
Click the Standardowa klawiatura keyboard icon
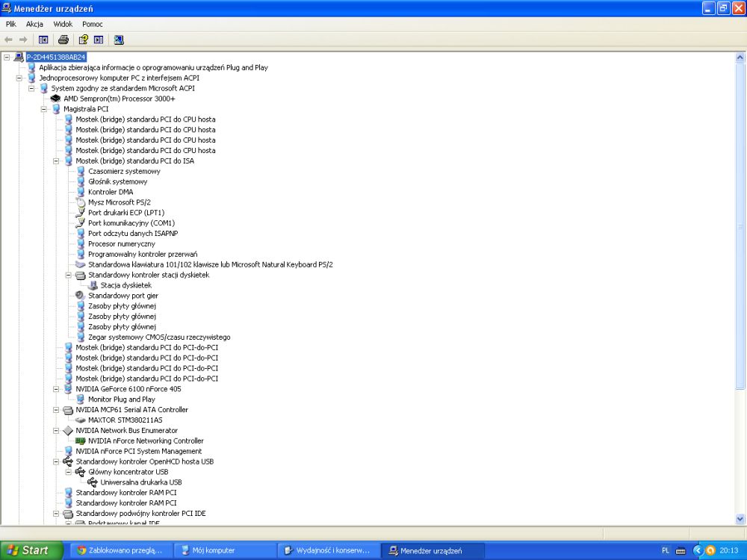point(81,265)
